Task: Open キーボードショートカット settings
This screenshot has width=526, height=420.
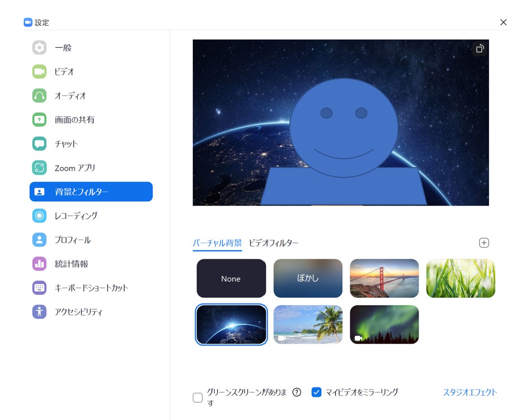Action: click(x=91, y=287)
